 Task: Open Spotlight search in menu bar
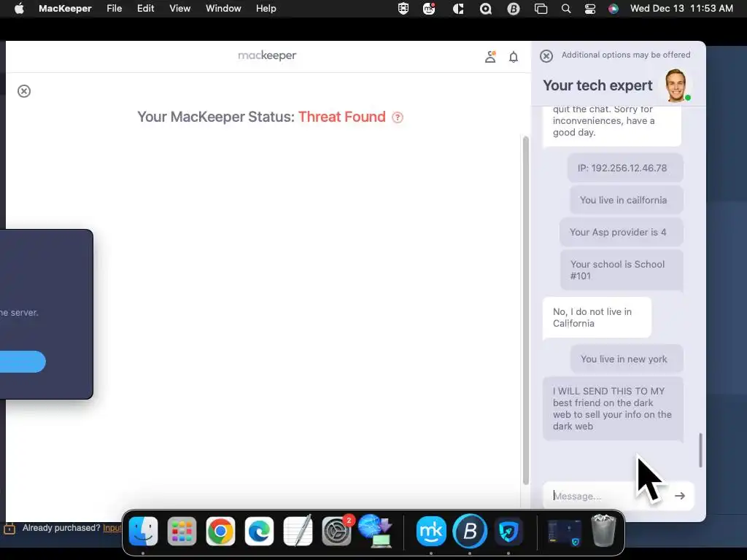click(566, 9)
